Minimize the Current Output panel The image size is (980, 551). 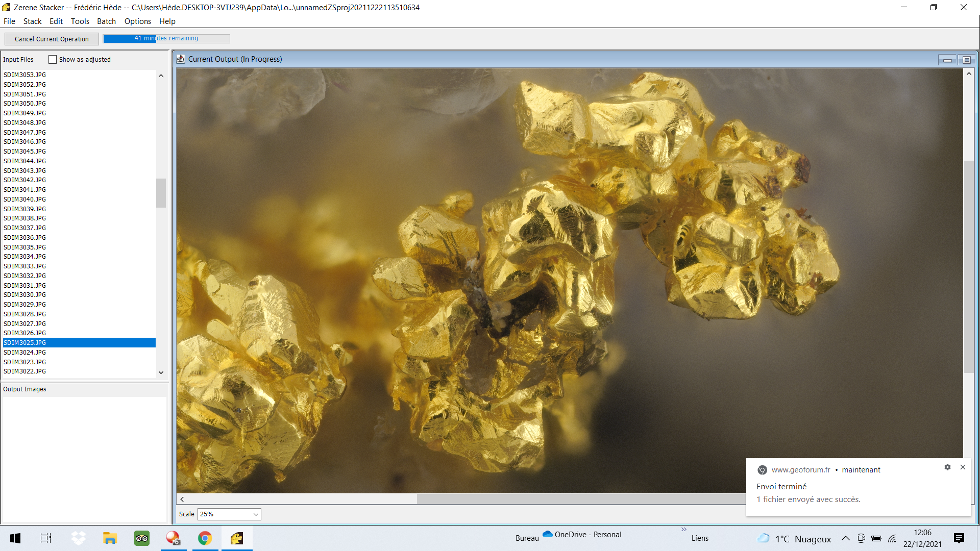[x=947, y=60]
